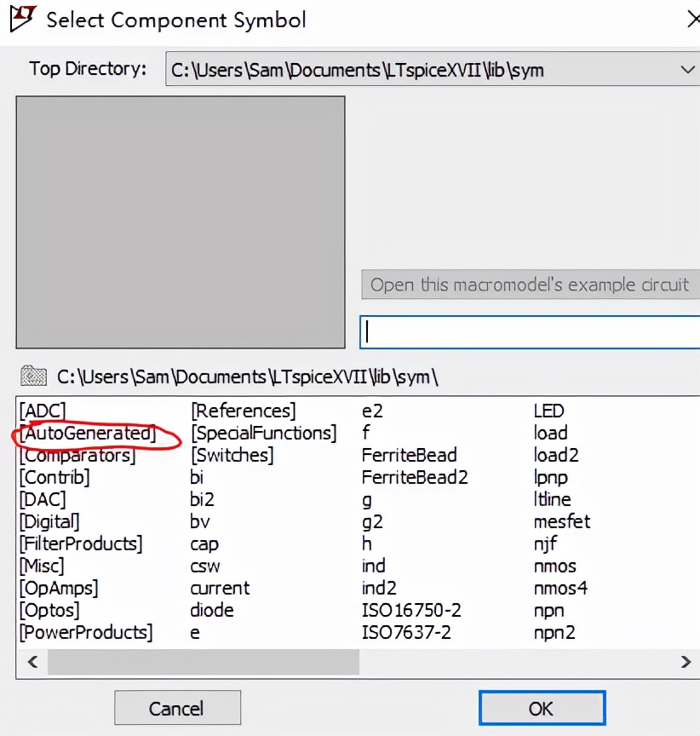Select the nmos symbol
Viewport: 700px width, 736px height.
pyautogui.click(x=555, y=566)
